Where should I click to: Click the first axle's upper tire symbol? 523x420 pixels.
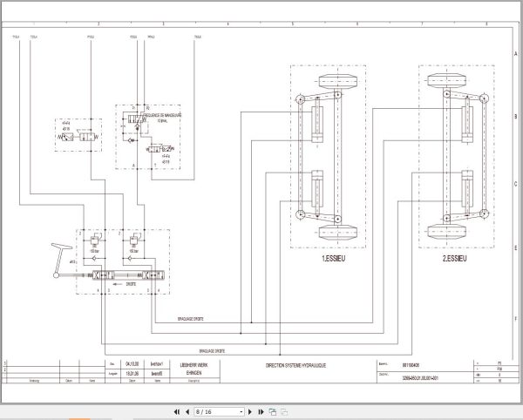[338, 81]
